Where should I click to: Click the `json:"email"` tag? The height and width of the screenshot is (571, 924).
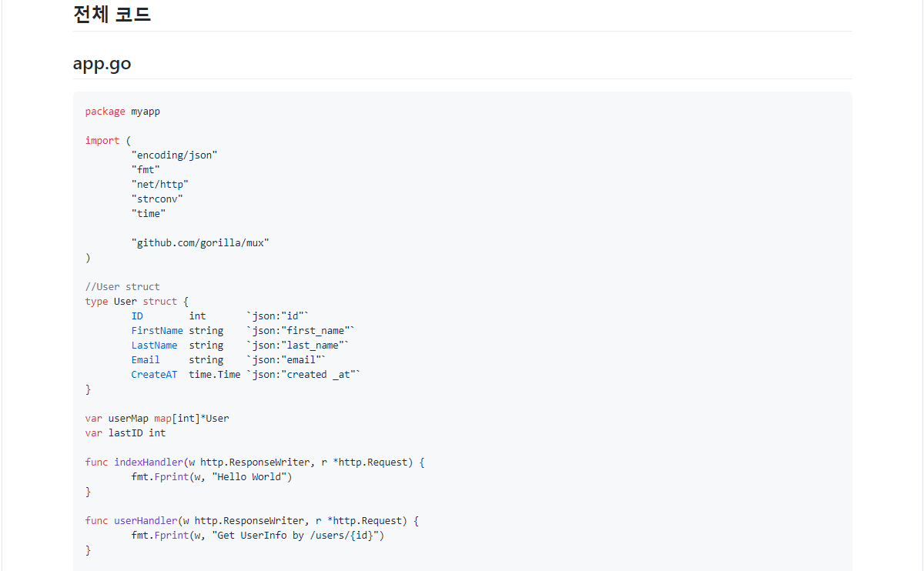click(286, 360)
